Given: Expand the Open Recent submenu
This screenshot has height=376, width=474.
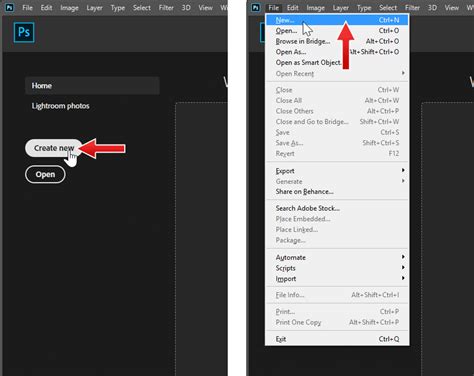Looking at the screenshot, I should [x=337, y=74].
